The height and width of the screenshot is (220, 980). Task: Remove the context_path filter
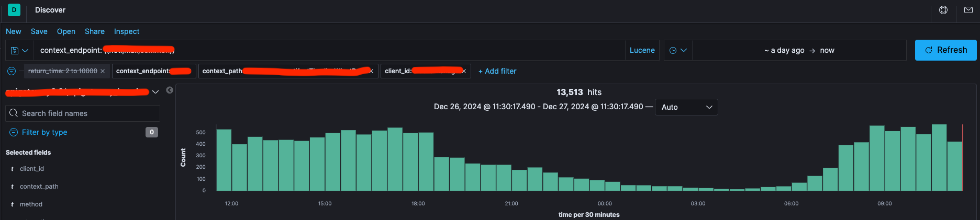pyautogui.click(x=371, y=71)
